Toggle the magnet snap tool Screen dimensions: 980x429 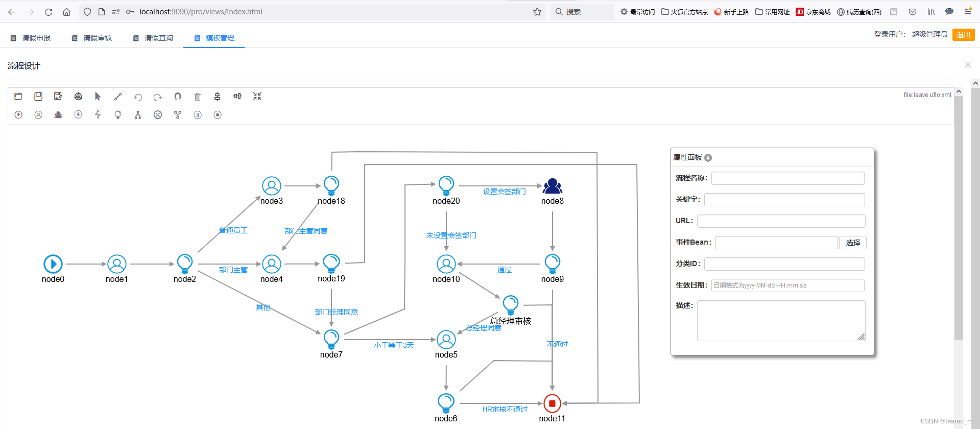click(x=178, y=96)
